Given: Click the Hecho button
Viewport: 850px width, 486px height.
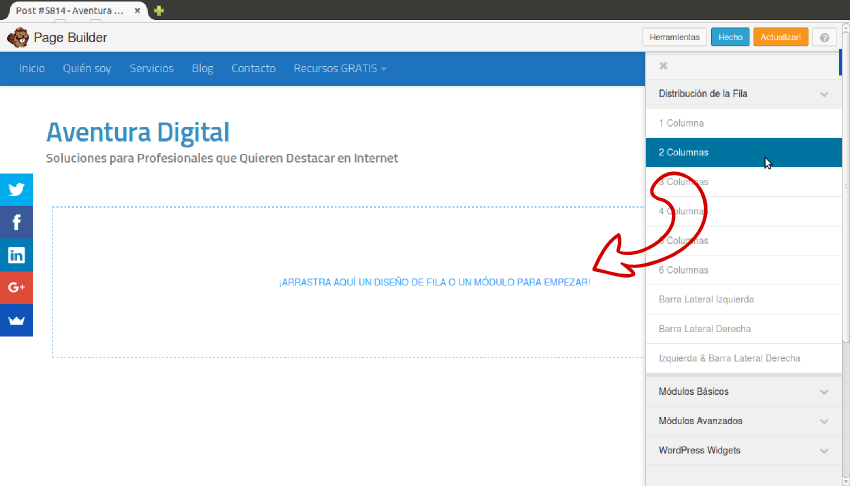Looking at the screenshot, I should pyautogui.click(x=730, y=37).
